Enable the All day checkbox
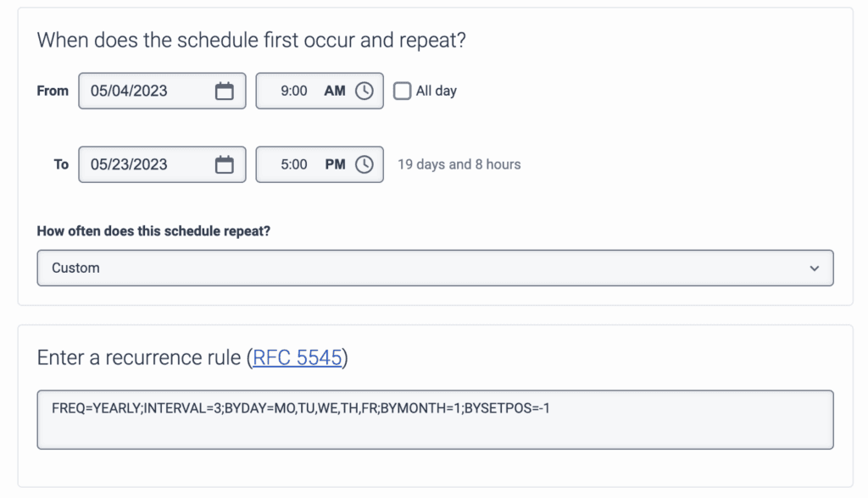This screenshot has width=868, height=498. (x=402, y=91)
